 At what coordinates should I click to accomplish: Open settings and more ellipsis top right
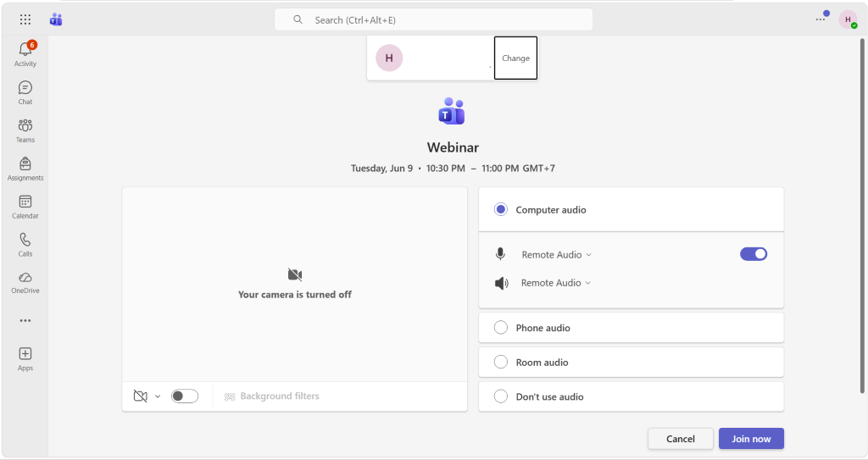pyautogui.click(x=821, y=19)
